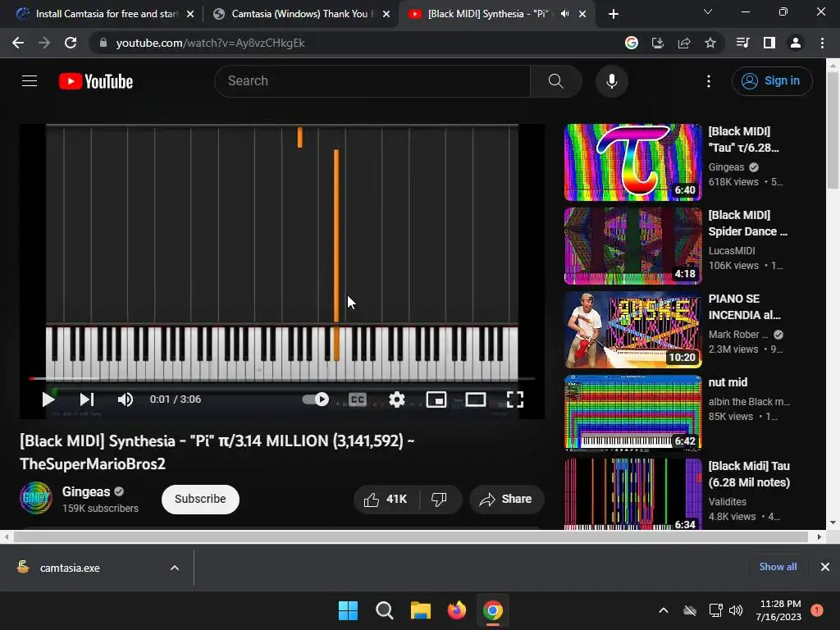This screenshot has height=630, width=840.
Task: Click the Sign in button
Action: 772,81
